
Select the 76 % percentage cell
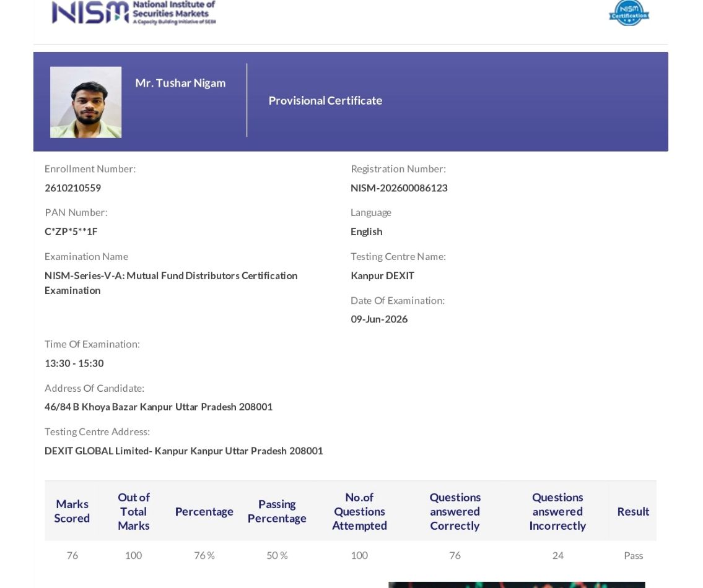click(x=204, y=556)
